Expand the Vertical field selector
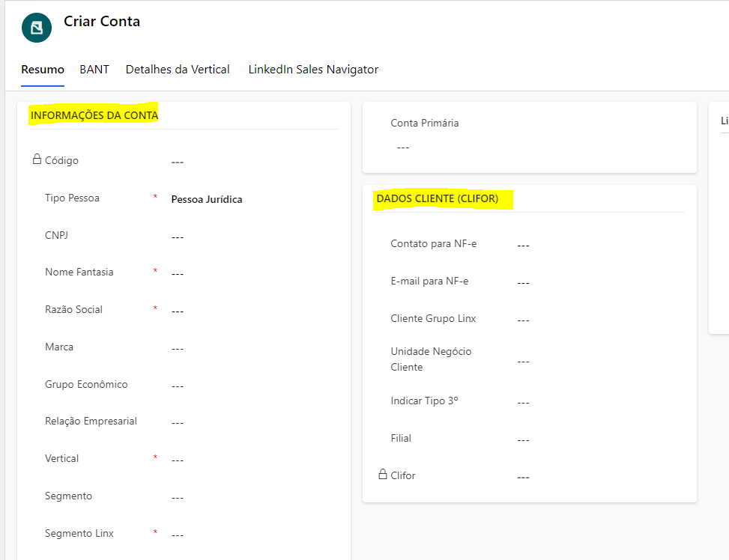This screenshot has height=560, width=729. click(247, 460)
